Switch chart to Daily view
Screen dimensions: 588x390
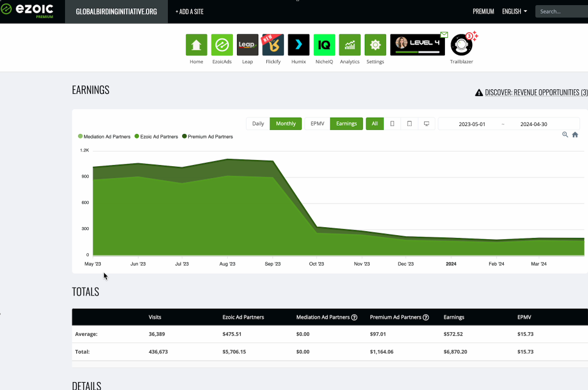coord(258,123)
